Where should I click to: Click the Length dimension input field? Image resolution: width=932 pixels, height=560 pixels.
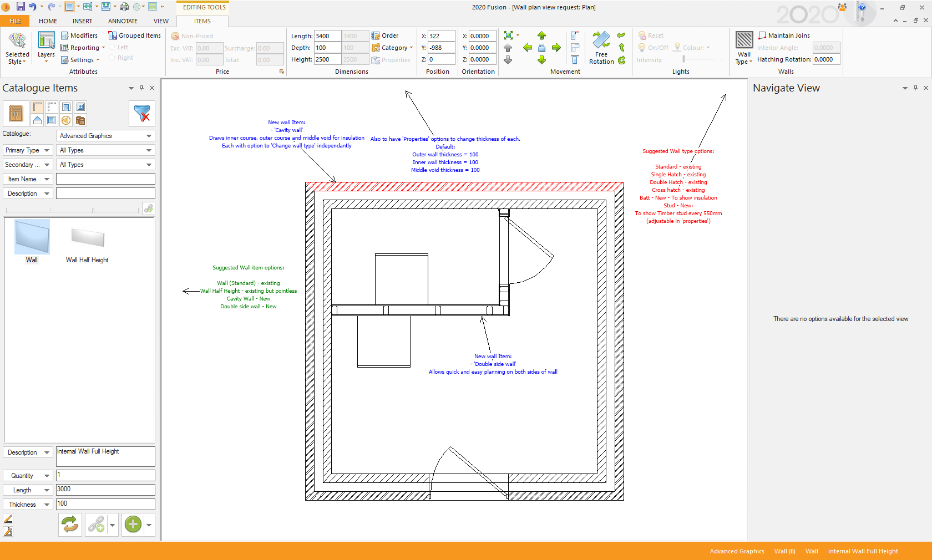(327, 36)
